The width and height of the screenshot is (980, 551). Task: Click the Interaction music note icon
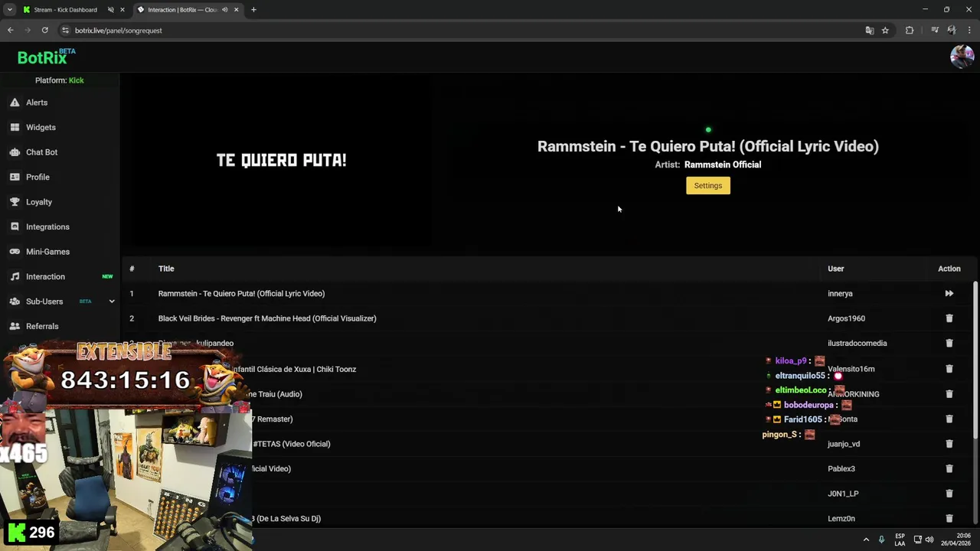15,276
